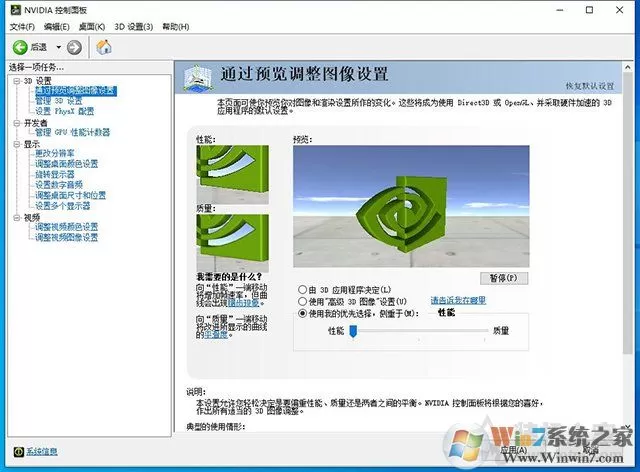The width and height of the screenshot is (640, 472).
Task: Click the 质量 sample thumbnail
Action: pyautogui.click(x=233, y=243)
